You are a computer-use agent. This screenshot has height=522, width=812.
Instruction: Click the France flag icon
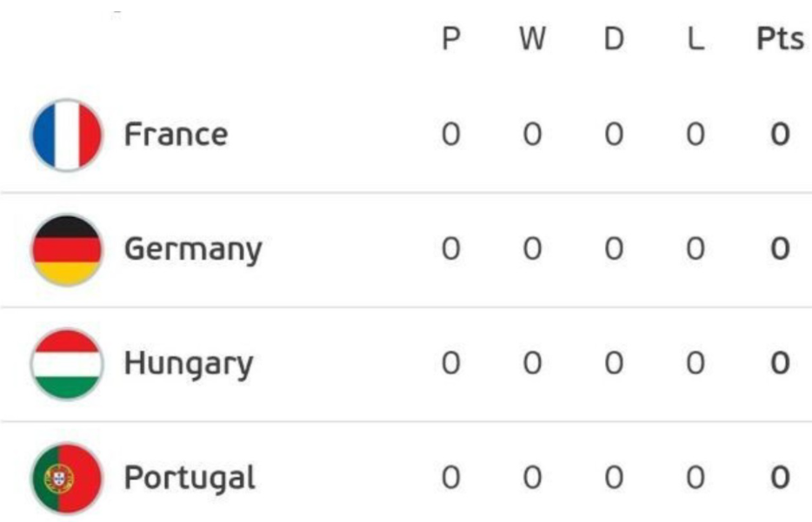67,135
